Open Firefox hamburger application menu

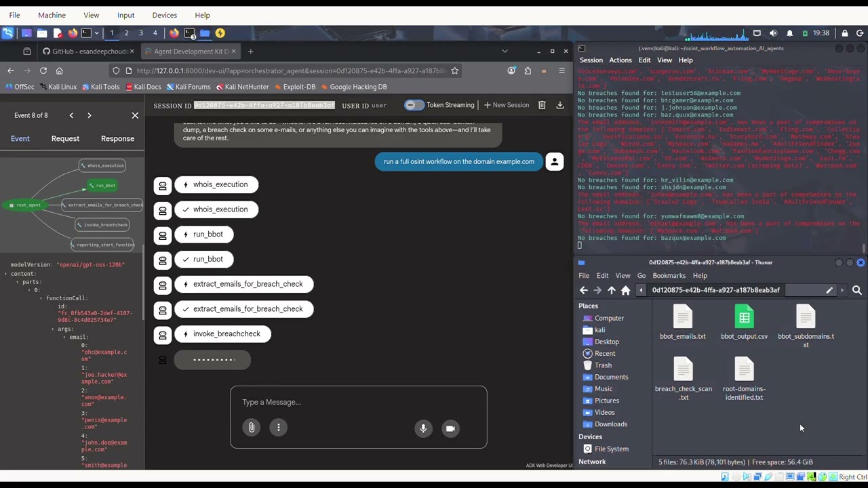coord(561,70)
